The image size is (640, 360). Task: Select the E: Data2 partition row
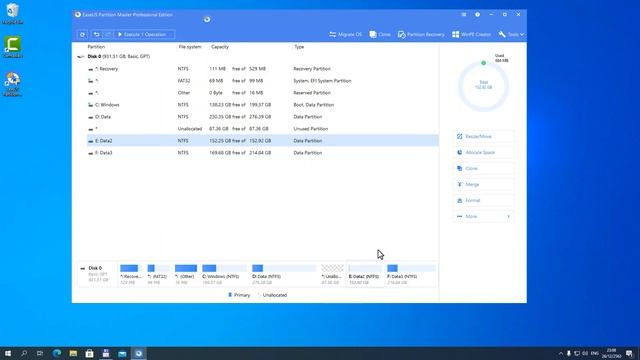pyautogui.click(x=262, y=140)
